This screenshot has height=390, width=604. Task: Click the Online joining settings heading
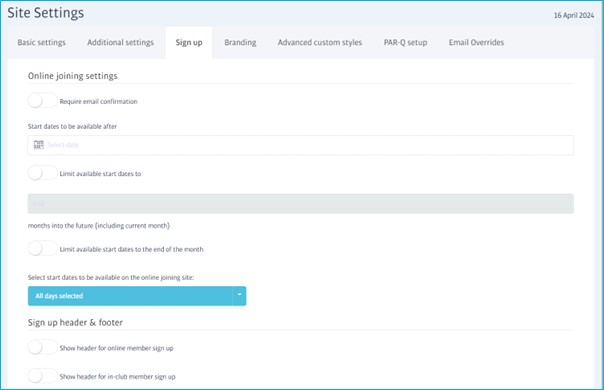tap(72, 76)
